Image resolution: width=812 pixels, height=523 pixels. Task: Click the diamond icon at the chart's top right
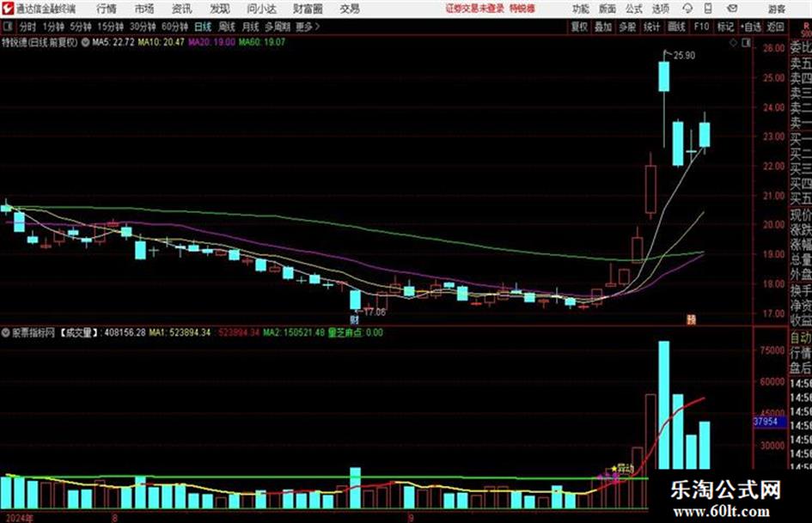click(733, 43)
